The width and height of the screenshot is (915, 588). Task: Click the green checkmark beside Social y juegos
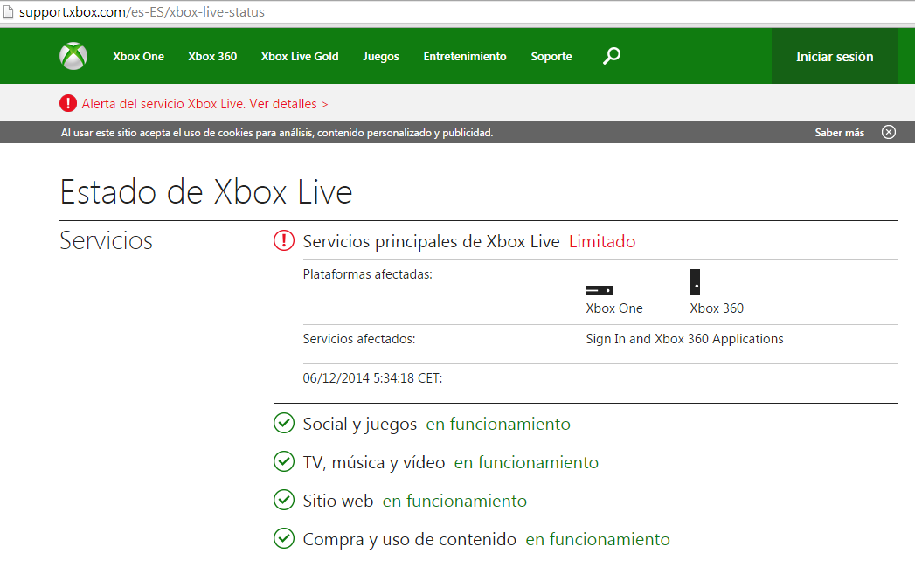coord(283,423)
